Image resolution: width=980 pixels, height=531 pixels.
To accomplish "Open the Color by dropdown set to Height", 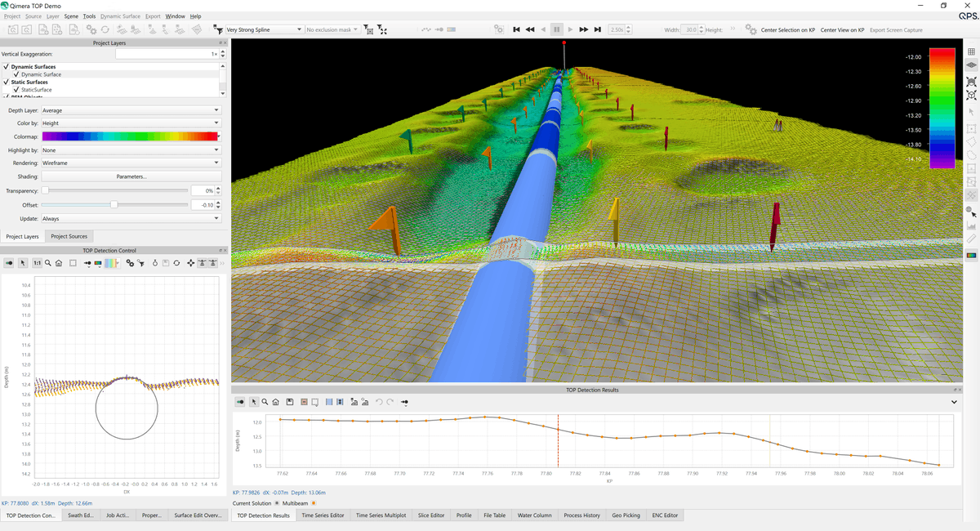I will point(131,123).
